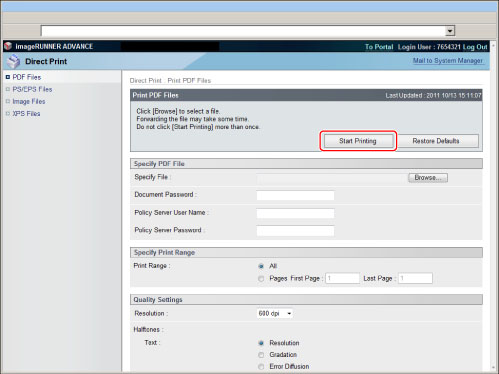Open PS/EPS Files in the sidebar
The height and width of the screenshot is (374, 499).
(x=32, y=89)
